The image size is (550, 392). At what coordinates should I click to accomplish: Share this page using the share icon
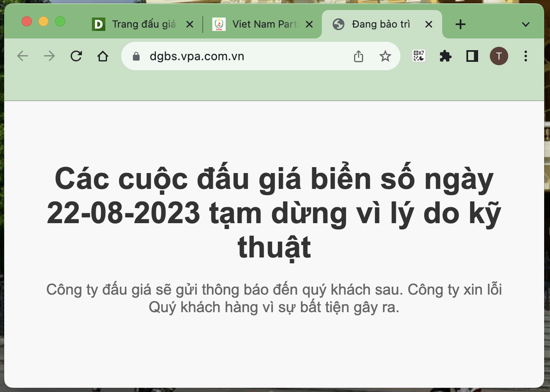pos(359,56)
